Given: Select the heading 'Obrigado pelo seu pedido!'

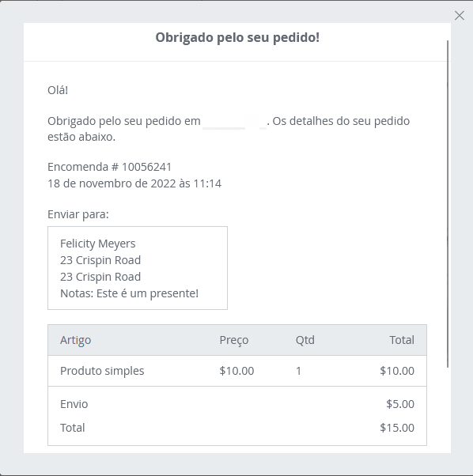Looking at the screenshot, I should click(x=237, y=38).
